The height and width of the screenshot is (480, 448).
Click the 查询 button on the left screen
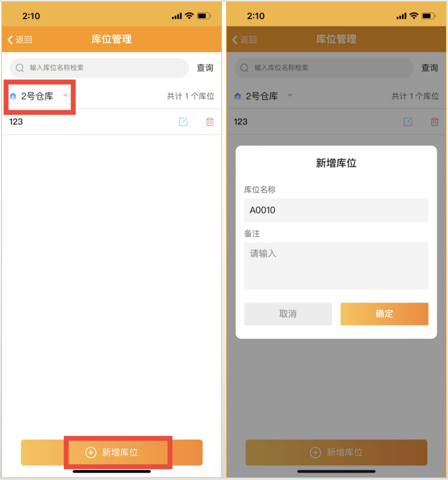[205, 68]
